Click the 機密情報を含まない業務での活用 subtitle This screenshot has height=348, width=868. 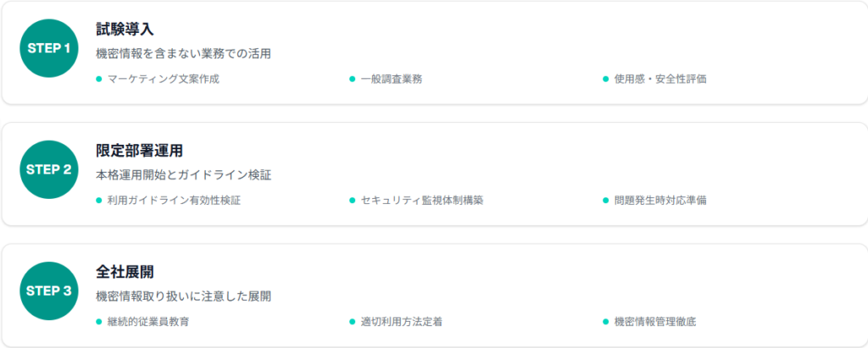click(x=183, y=53)
